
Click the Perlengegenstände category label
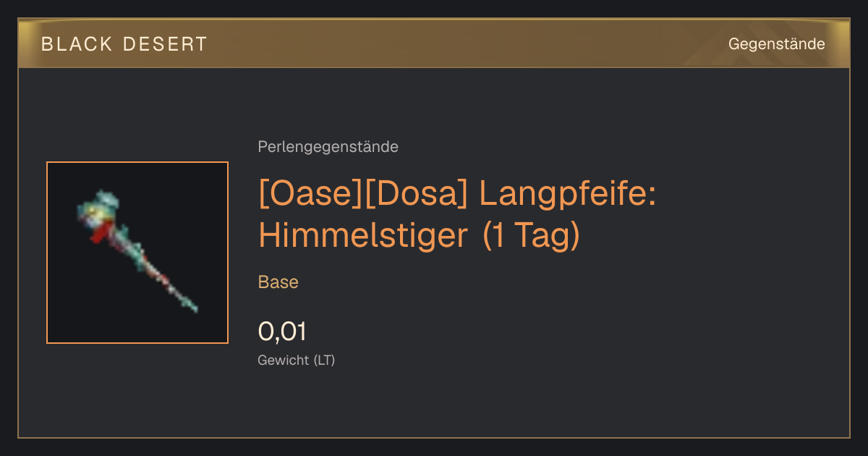pos(328,147)
